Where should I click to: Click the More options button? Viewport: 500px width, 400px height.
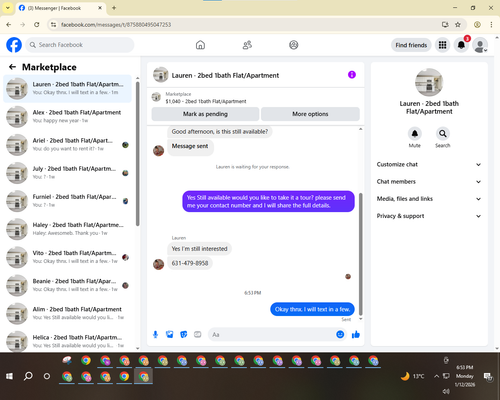coord(310,114)
